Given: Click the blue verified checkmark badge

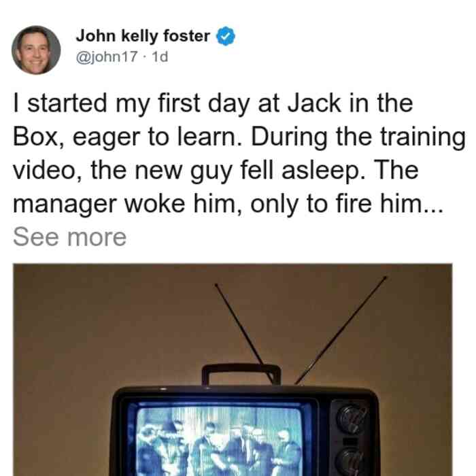Looking at the screenshot, I should (225, 37).
